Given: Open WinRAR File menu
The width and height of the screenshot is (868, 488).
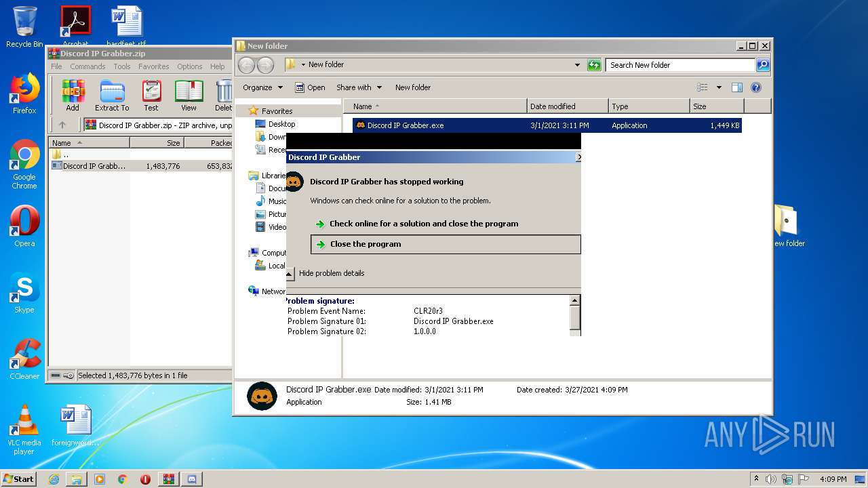Looking at the screenshot, I should (56, 66).
